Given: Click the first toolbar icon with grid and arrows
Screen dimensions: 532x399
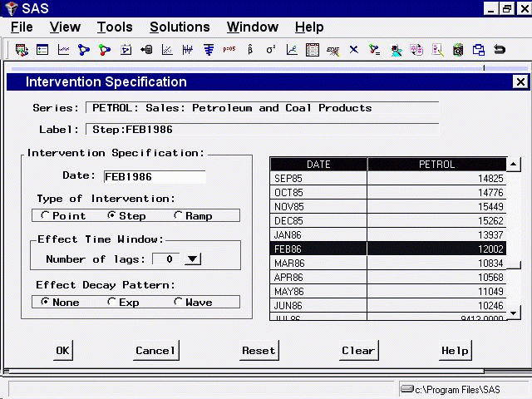Looking at the screenshot, I should tap(22, 50).
